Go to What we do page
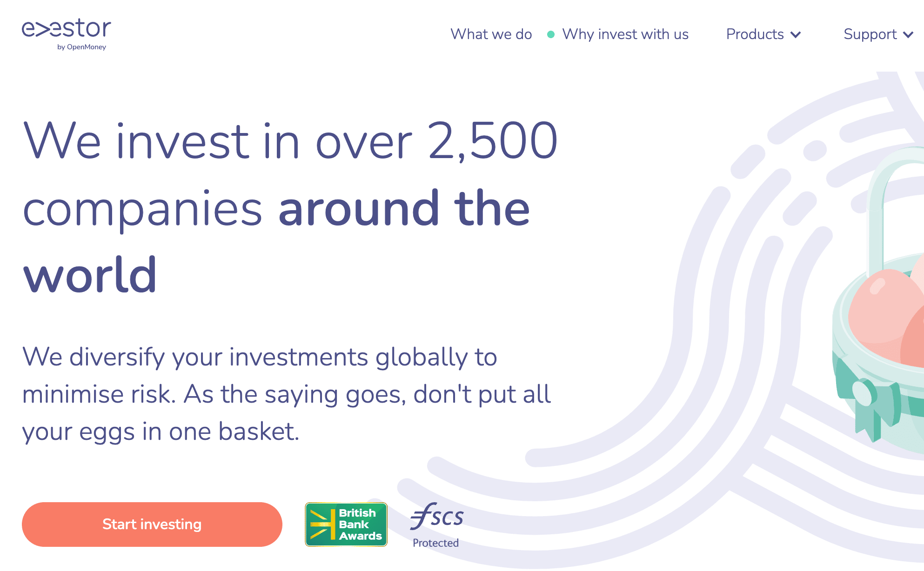 click(x=491, y=34)
